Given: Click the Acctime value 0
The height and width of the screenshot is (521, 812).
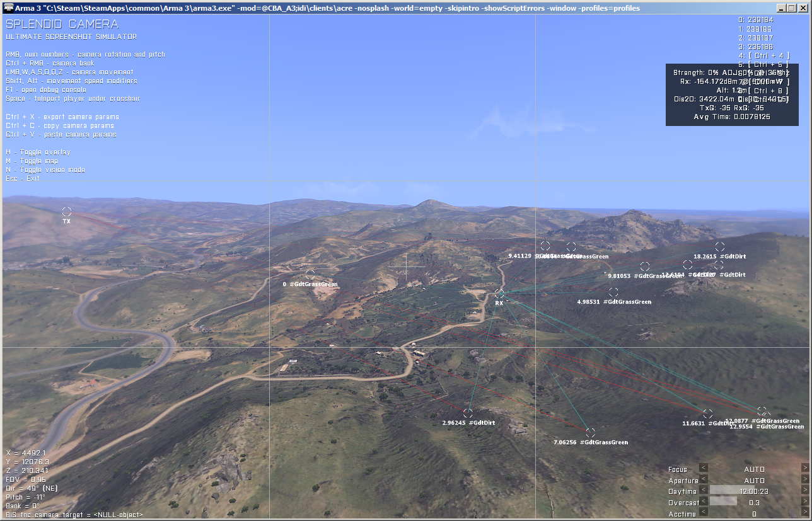Looking at the screenshot, I should (x=755, y=514).
